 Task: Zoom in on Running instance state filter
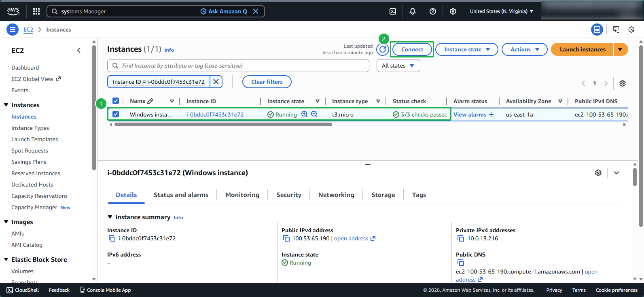(x=305, y=115)
